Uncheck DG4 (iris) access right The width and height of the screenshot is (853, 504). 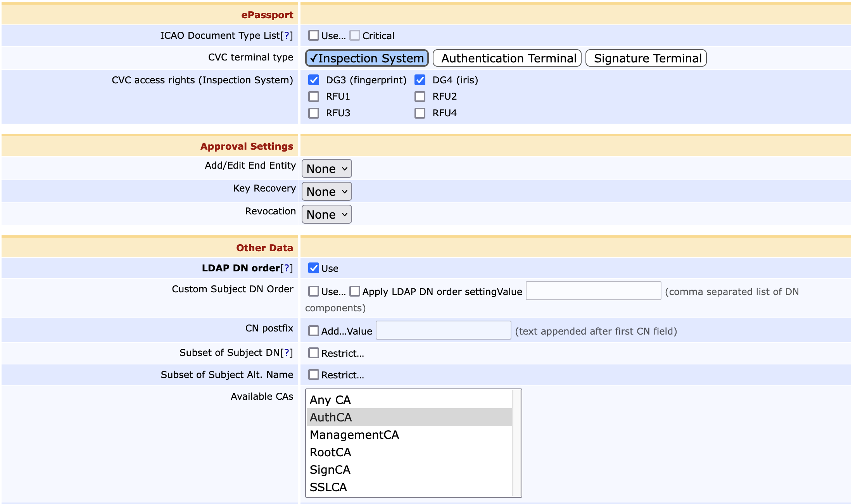click(420, 80)
